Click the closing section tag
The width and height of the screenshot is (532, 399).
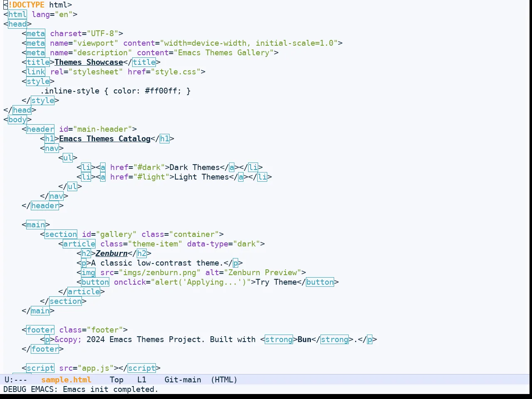[x=63, y=301]
